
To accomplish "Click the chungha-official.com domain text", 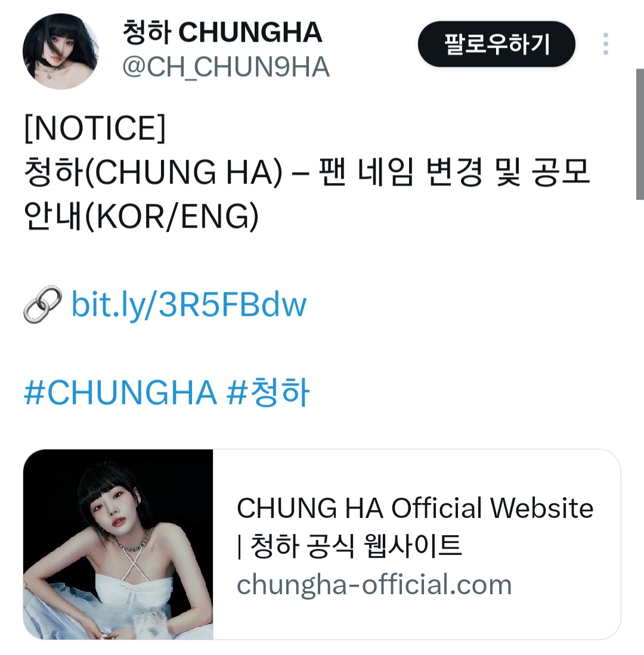I will pos(374,585).
